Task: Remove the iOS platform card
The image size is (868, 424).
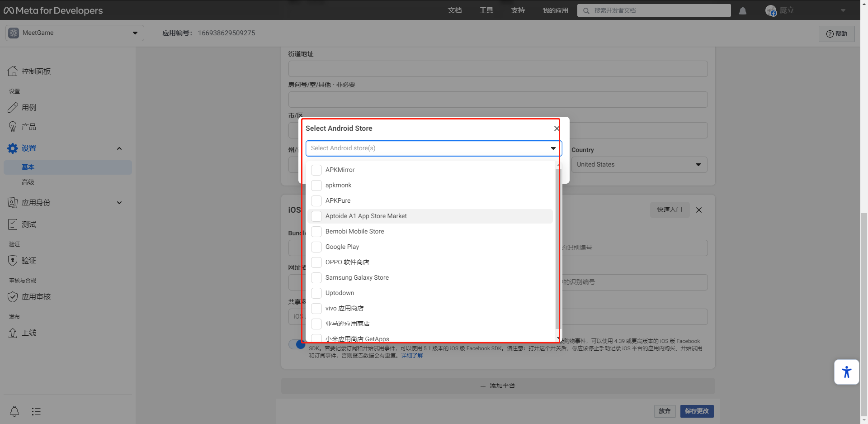Action: point(699,210)
